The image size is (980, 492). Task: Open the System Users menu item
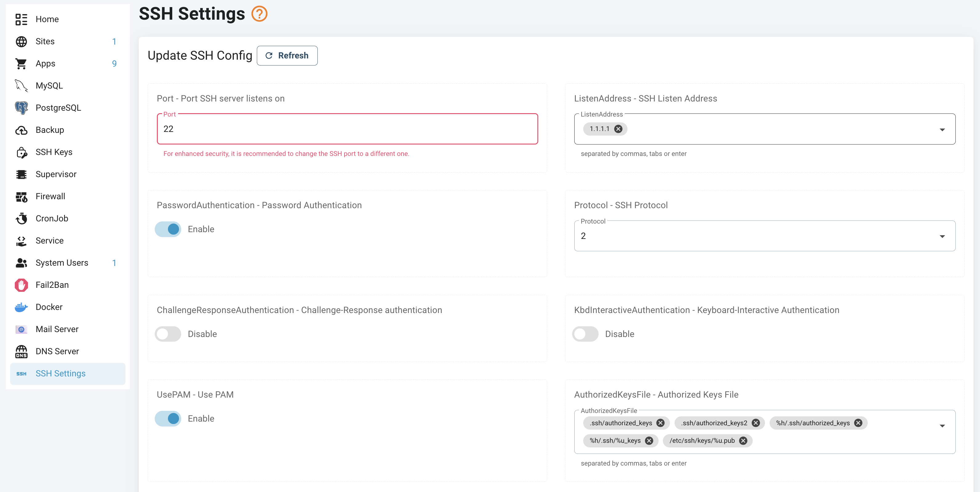[x=62, y=263]
